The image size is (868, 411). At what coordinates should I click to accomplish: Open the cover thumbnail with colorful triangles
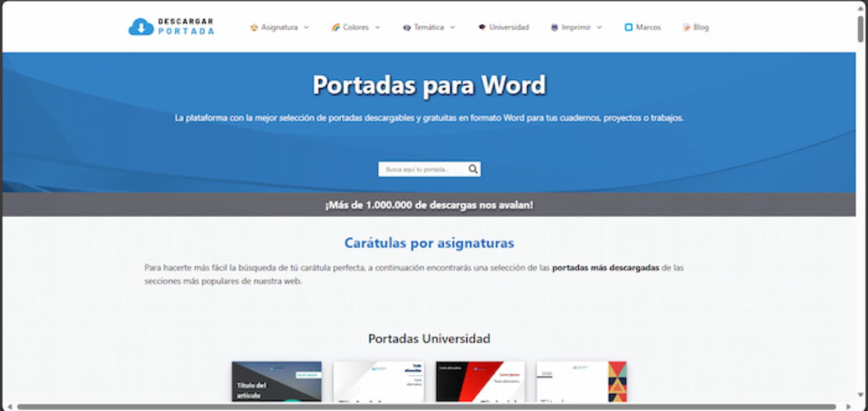(x=582, y=382)
